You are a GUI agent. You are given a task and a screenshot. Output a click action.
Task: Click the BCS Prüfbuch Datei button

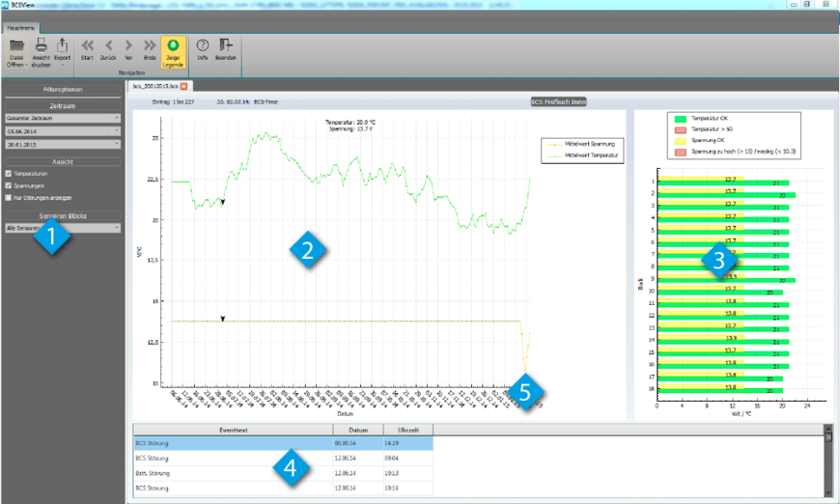pyautogui.click(x=559, y=100)
